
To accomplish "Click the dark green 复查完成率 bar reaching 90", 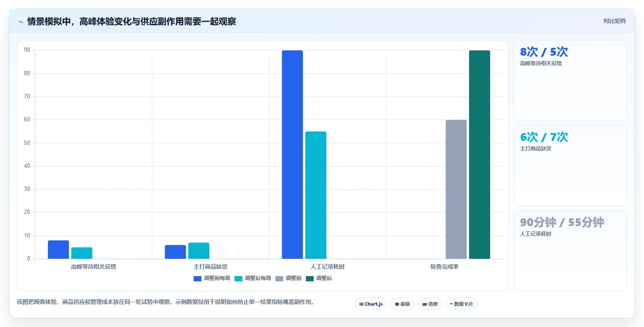I will [x=480, y=155].
